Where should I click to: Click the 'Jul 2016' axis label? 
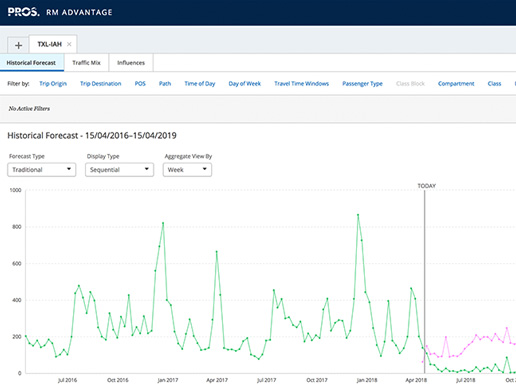[x=67, y=380]
